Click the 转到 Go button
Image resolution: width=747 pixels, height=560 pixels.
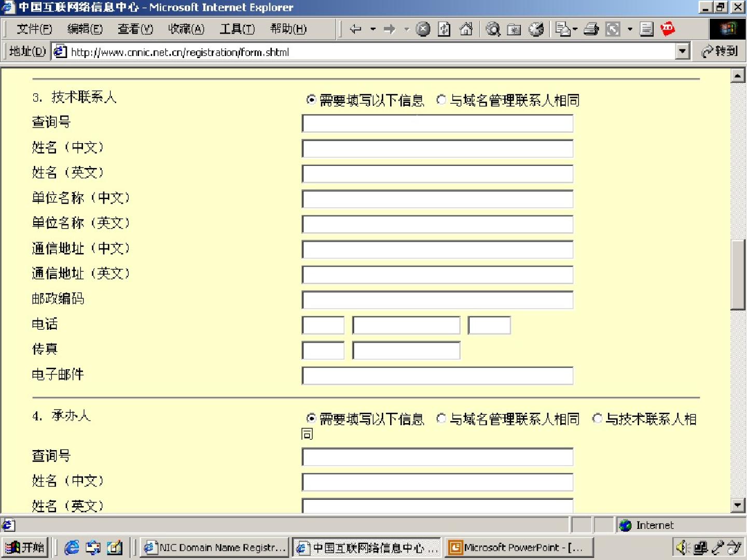[720, 51]
